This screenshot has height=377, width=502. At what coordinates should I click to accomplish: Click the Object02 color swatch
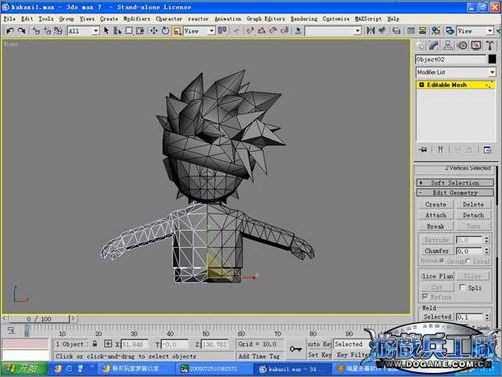coord(492,59)
